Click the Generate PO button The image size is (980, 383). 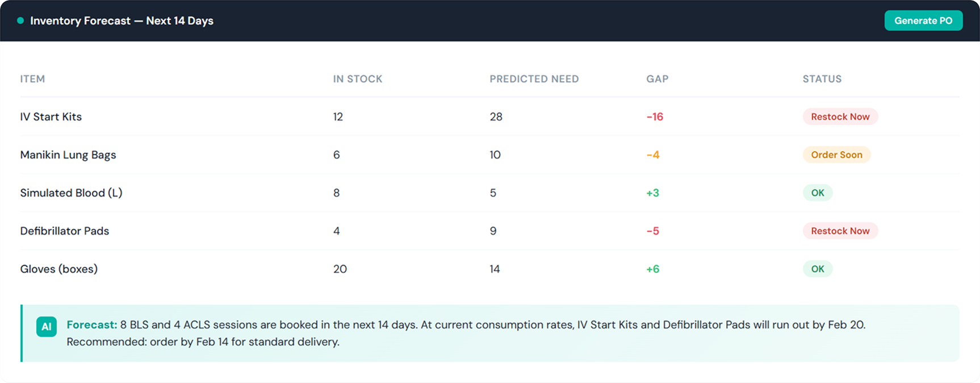tap(923, 20)
